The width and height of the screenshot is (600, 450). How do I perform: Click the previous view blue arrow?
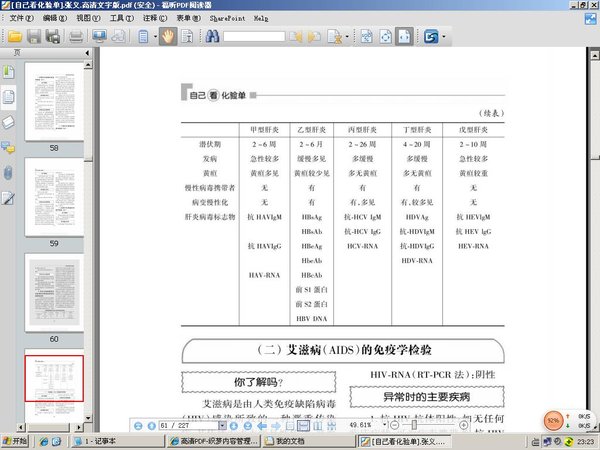click(262, 426)
